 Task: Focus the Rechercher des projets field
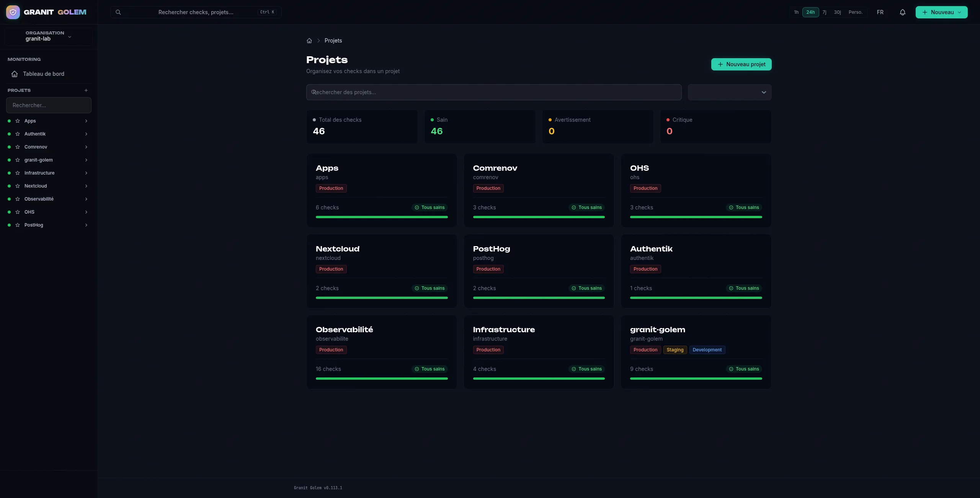tap(494, 92)
